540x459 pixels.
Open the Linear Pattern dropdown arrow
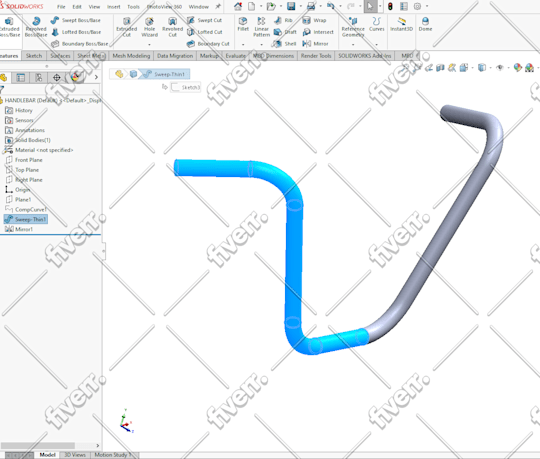(261, 44)
